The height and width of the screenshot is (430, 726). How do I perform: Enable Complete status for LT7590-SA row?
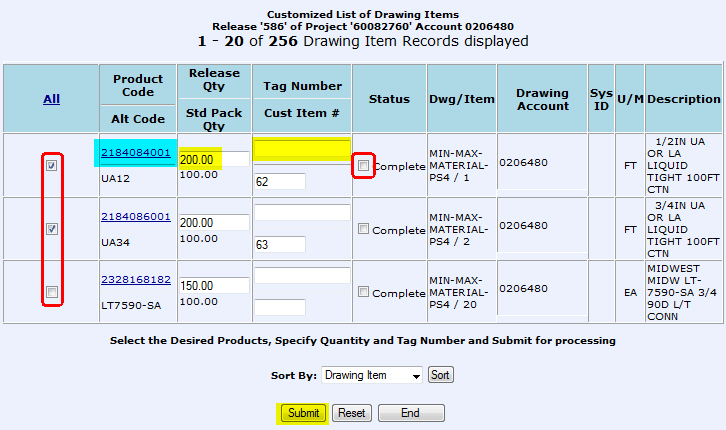point(364,293)
